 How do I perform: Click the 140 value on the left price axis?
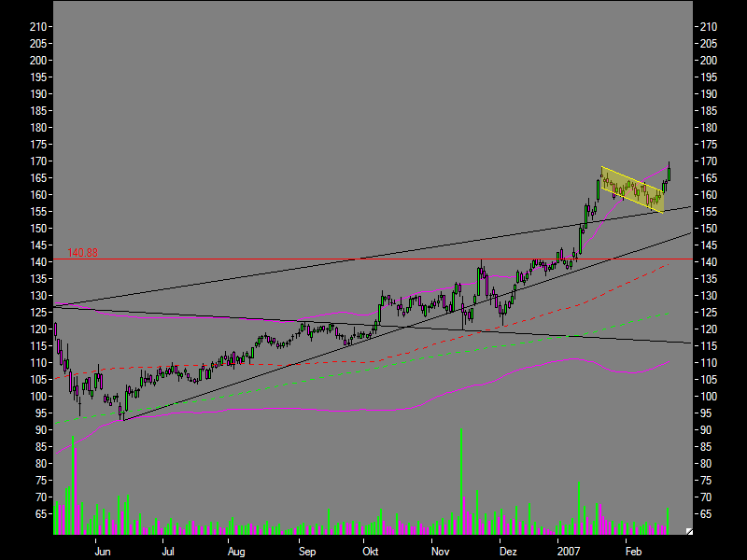(38, 262)
